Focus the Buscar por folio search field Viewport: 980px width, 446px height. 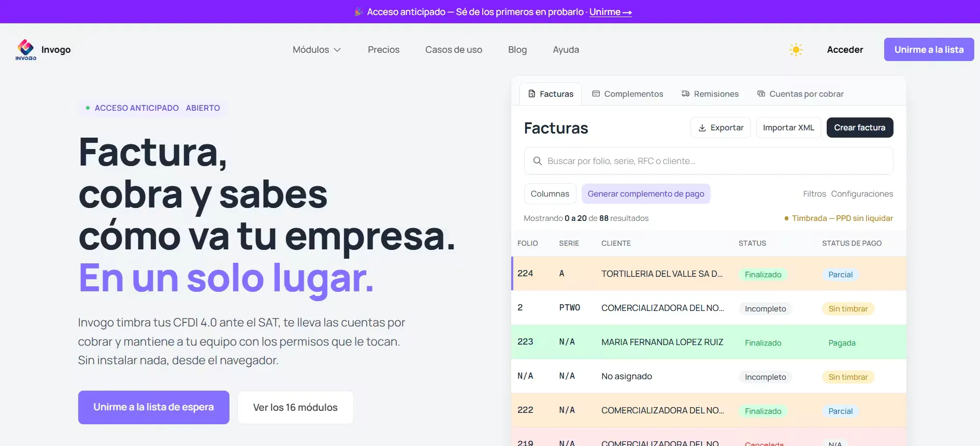(x=709, y=161)
